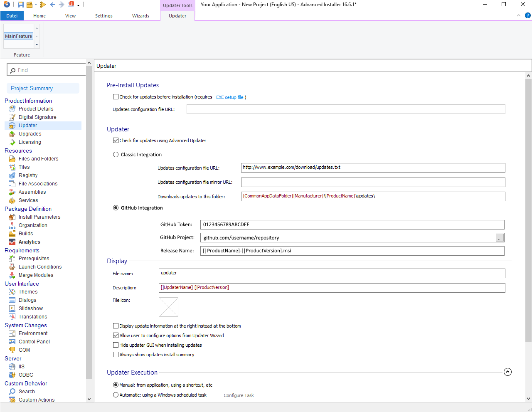The height and width of the screenshot is (412, 532).
Task: Open the notifications icon with badge 2
Action: click(x=71, y=5)
